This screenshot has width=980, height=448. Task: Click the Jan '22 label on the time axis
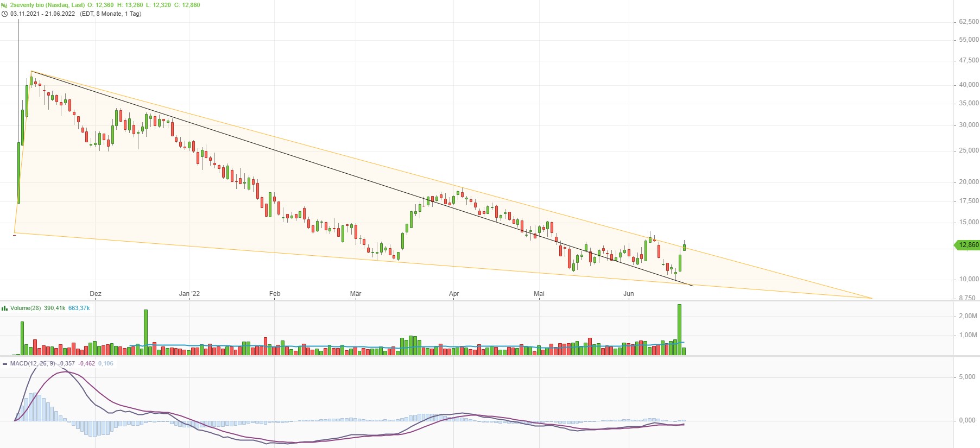(189, 294)
